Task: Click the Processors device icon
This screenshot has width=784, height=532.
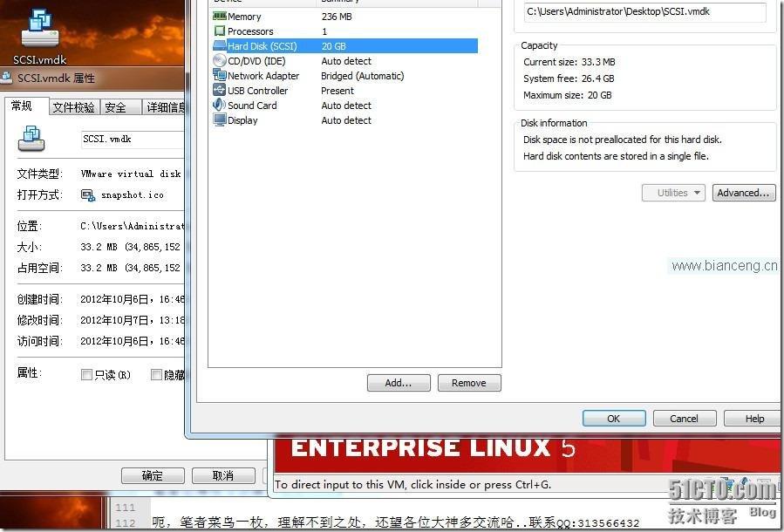Action: click(x=220, y=31)
